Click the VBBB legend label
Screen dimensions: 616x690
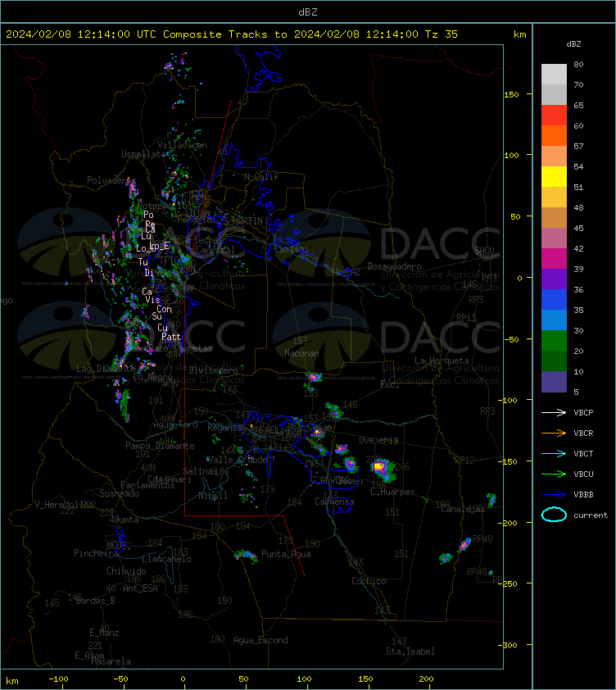[583, 495]
